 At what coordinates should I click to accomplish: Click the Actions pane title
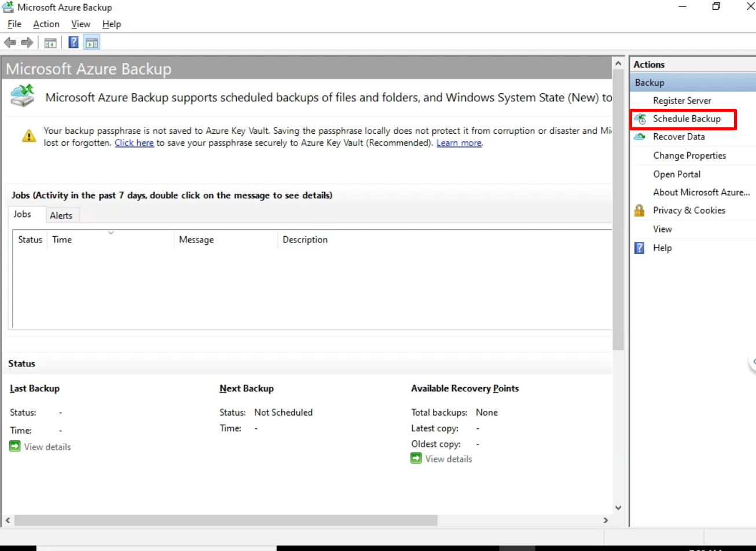click(649, 64)
